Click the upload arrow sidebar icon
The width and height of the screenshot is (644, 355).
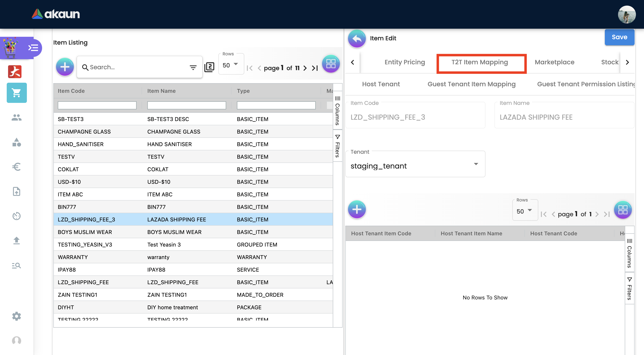coord(17,240)
